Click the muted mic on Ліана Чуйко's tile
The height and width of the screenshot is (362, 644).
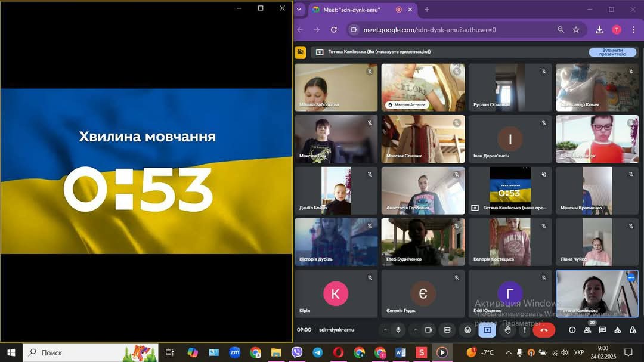(x=631, y=226)
